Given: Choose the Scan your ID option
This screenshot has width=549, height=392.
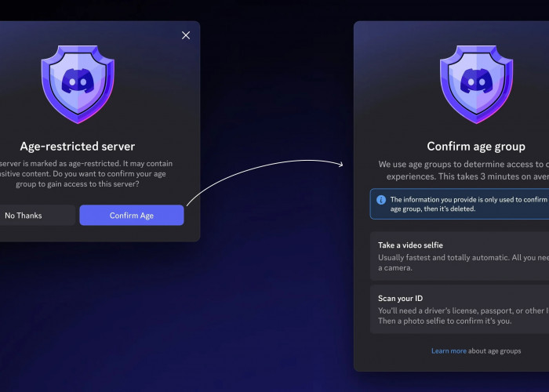Looking at the screenshot, I should pyautogui.click(x=460, y=310).
